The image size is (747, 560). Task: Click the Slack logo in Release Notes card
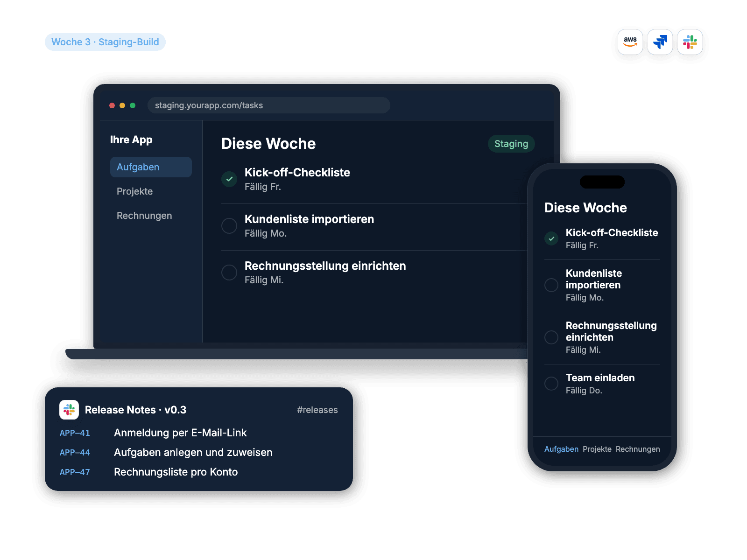pyautogui.click(x=69, y=410)
